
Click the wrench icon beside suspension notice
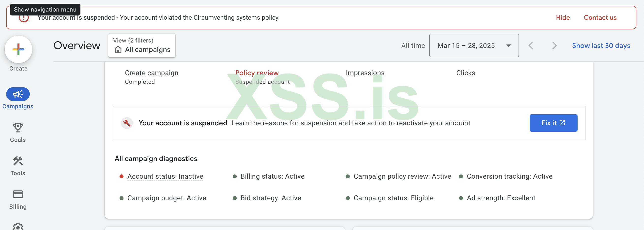pos(127,123)
